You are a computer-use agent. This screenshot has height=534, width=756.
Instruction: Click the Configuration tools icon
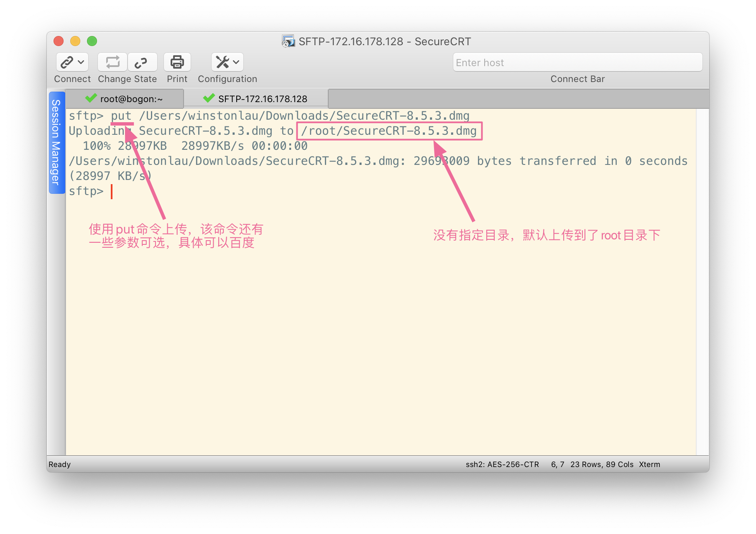pyautogui.click(x=222, y=62)
